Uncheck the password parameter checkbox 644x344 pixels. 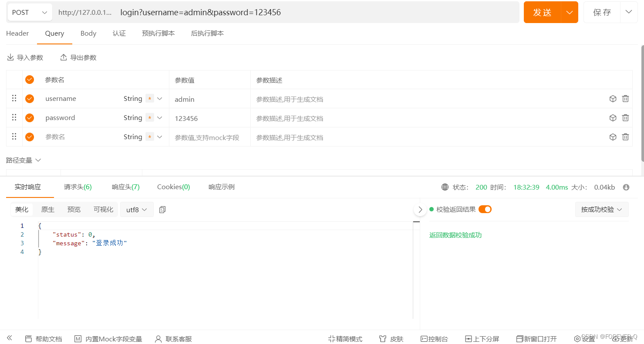30,118
